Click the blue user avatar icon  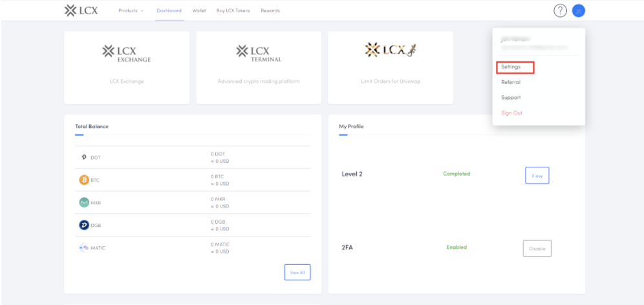579,11
